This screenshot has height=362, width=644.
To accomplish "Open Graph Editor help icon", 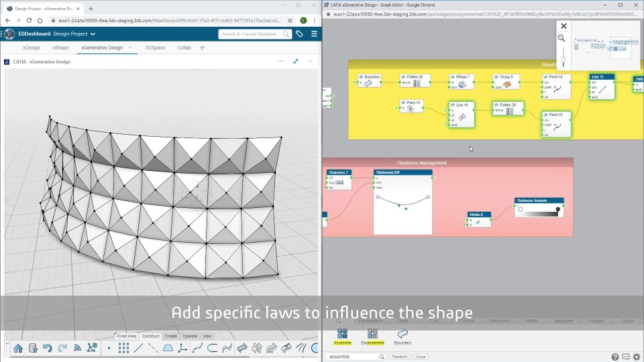I will (x=615, y=357).
